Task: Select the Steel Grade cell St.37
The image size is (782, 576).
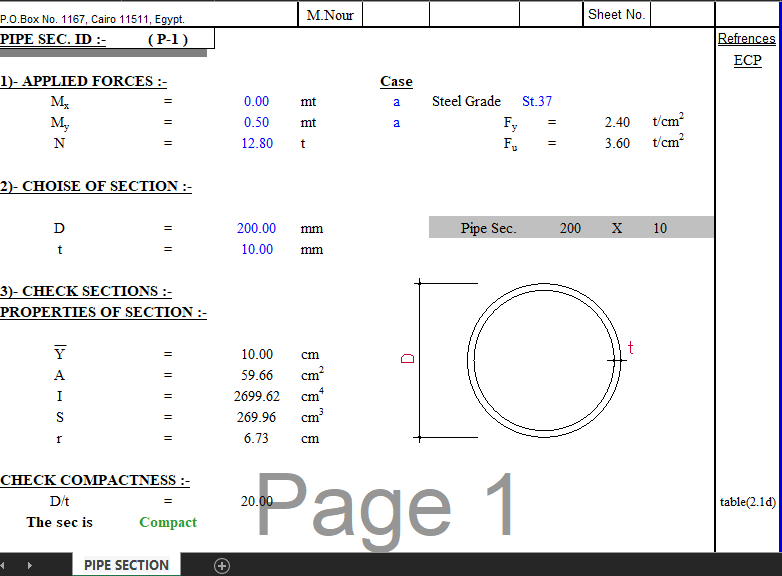Action: [537, 101]
